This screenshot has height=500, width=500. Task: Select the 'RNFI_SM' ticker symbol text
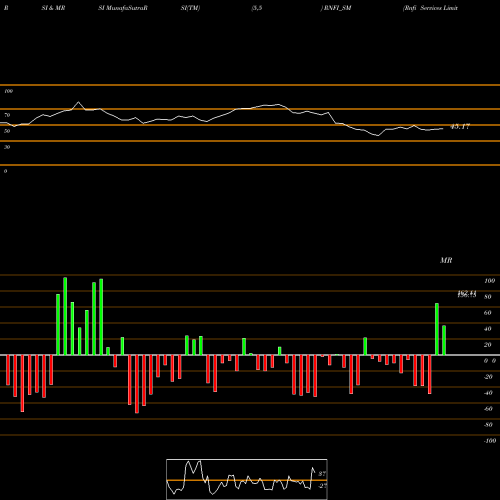tap(337, 8)
